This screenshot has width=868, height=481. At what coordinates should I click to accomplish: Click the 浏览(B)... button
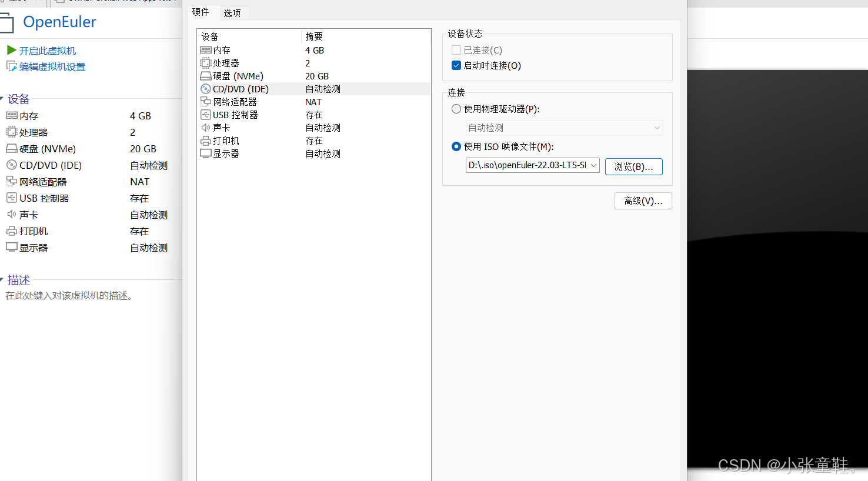pyautogui.click(x=633, y=166)
